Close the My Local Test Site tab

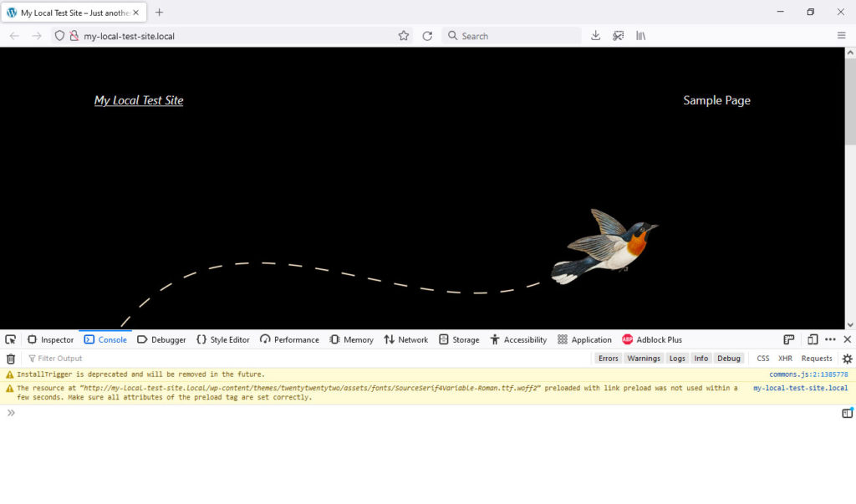click(136, 12)
